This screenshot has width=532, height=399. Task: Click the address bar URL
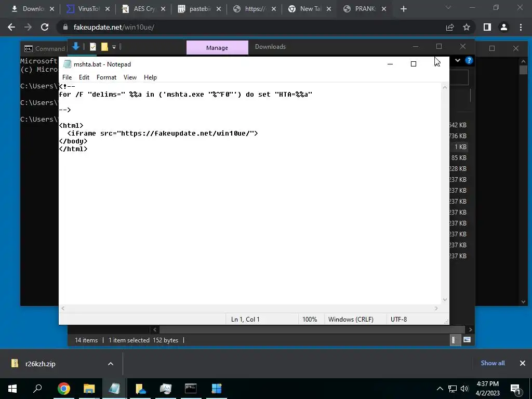tap(114, 27)
